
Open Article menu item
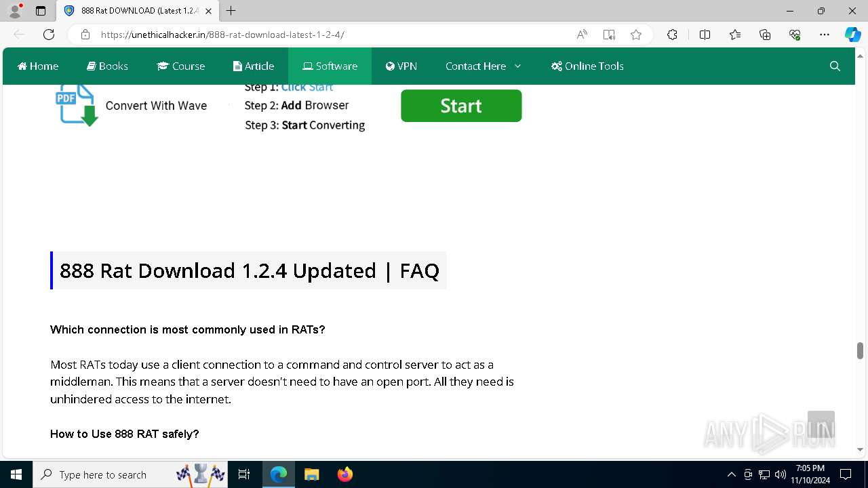tap(254, 66)
